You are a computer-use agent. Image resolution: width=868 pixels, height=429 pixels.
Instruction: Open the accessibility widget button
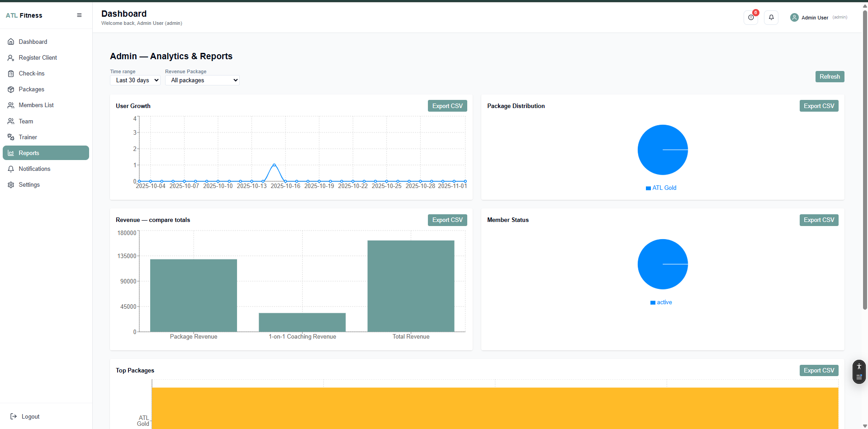[x=859, y=372]
